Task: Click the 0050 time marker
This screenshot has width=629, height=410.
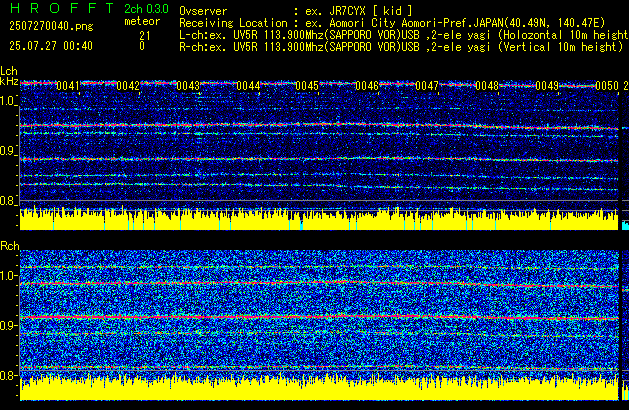Action: pos(607,86)
